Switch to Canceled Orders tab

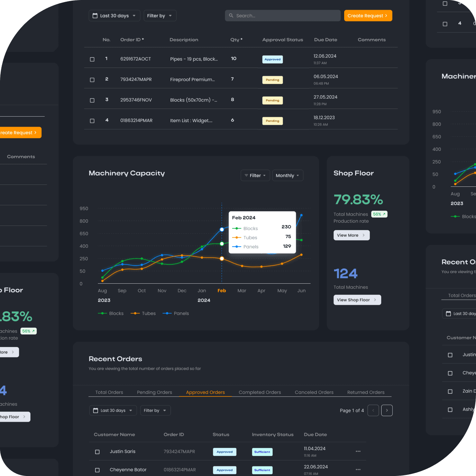coord(314,392)
